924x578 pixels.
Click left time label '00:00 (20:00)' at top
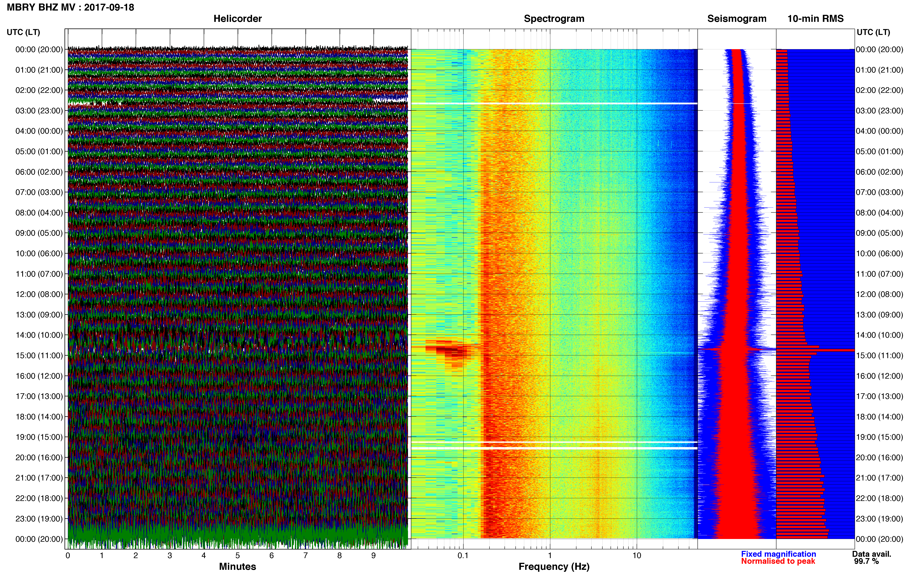39,49
